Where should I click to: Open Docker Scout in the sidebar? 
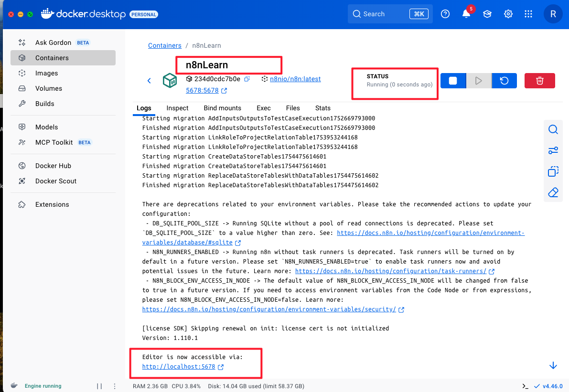point(63,181)
